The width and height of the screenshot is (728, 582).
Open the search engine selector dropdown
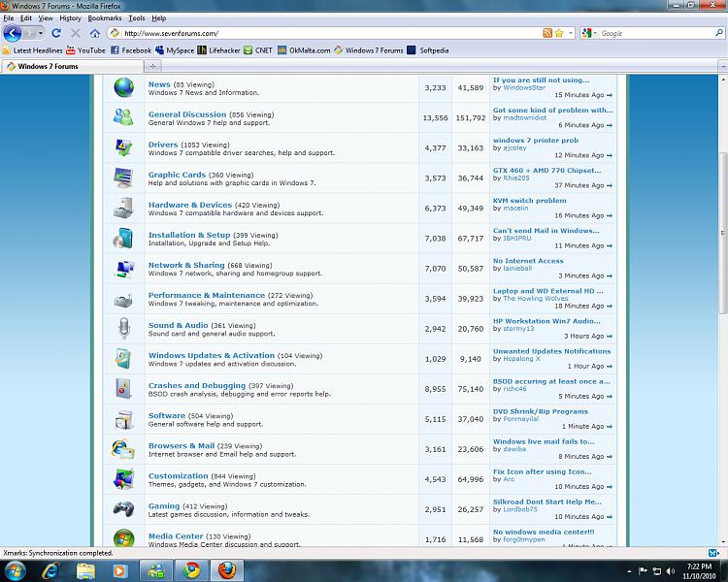(595, 33)
